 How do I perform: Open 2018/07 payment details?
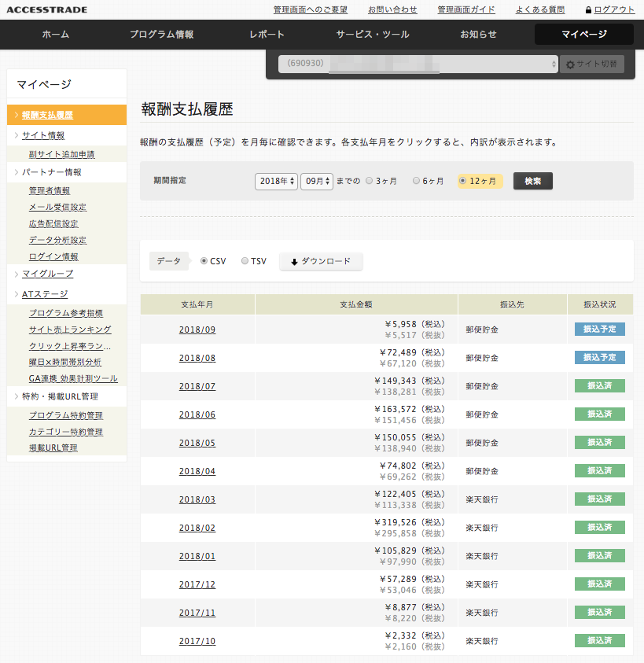coord(197,386)
